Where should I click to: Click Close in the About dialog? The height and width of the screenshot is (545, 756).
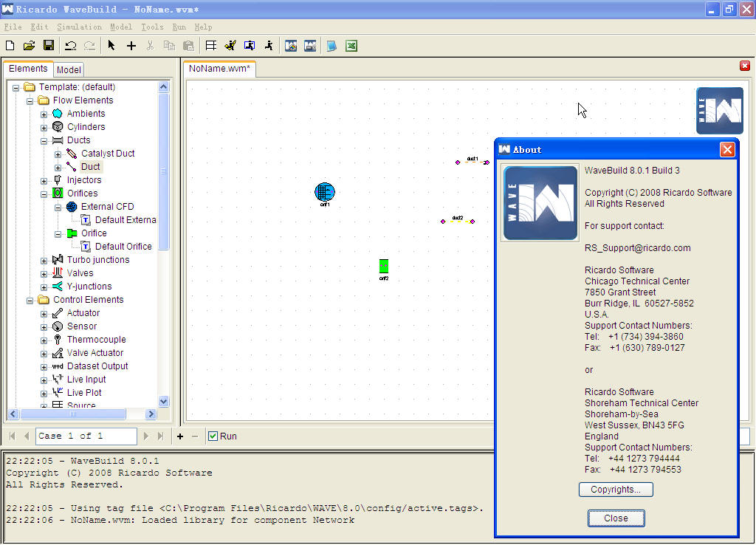tap(616, 518)
